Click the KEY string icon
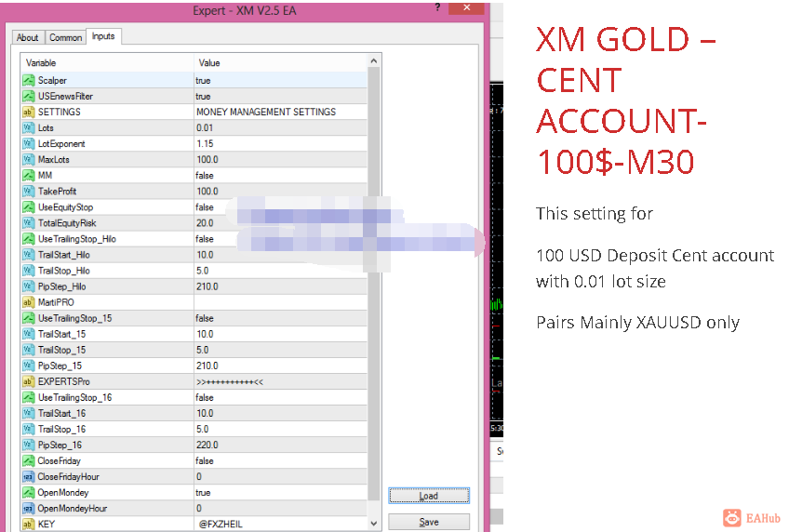789x532 pixels. coord(29,524)
